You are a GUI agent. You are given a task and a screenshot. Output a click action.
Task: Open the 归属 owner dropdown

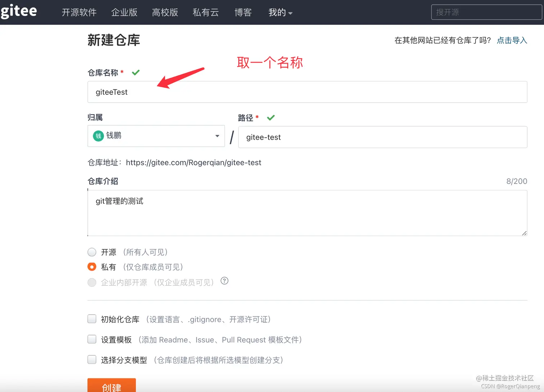[x=217, y=136]
